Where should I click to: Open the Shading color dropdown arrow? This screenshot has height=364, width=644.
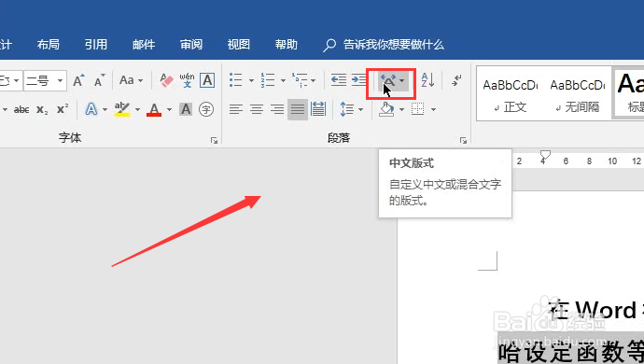tap(401, 110)
